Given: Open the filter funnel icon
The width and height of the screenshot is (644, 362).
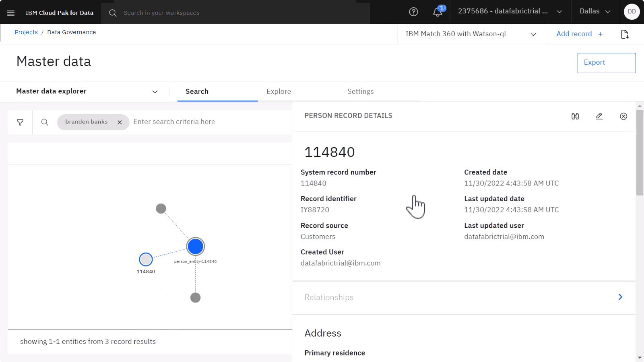Looking at the screenshot, I should (x=20, y=122).
